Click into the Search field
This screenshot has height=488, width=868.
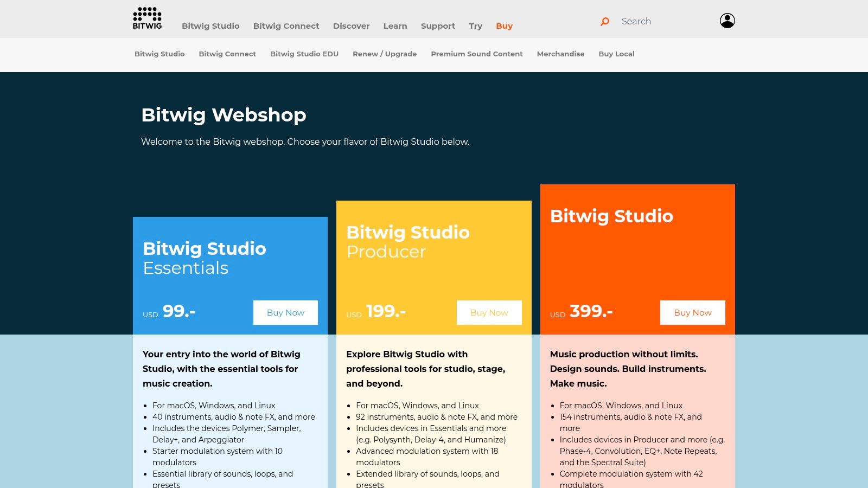tap(662, 21)
